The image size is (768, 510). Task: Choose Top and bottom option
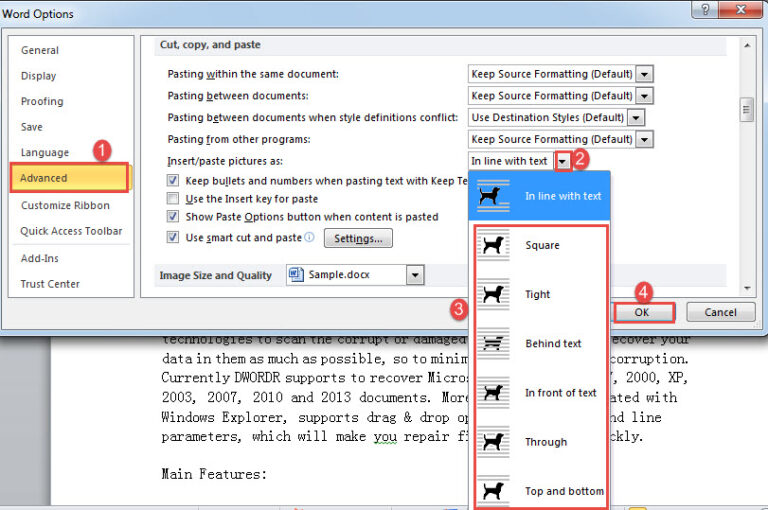click(x=541, y=490)
